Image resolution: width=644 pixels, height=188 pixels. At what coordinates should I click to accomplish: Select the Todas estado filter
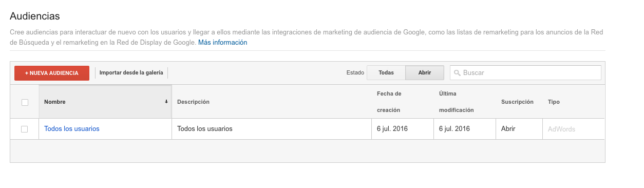pyautogui.click(x=386, y=73)
